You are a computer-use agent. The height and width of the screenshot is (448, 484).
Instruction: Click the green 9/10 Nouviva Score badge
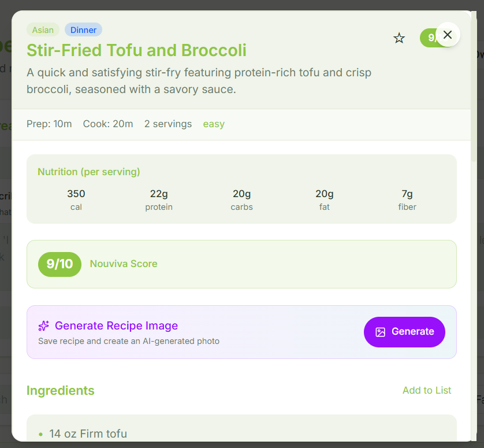coord(59,264)
